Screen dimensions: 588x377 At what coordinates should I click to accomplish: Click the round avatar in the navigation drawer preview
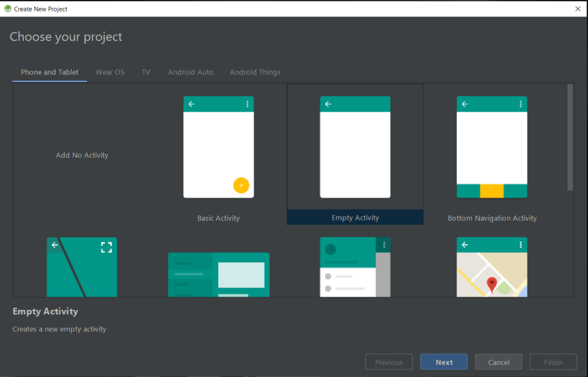point(330,250)
